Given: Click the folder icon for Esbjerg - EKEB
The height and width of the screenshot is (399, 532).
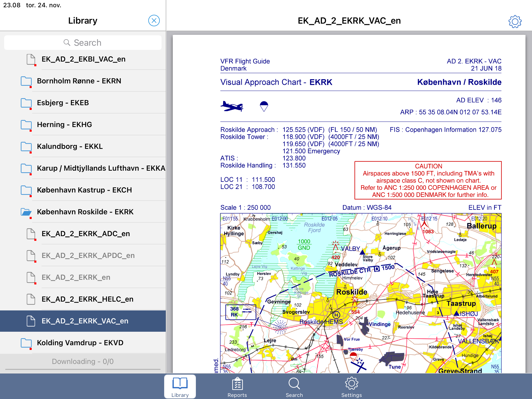Looking at the screenshot, I should coord(26,103).
